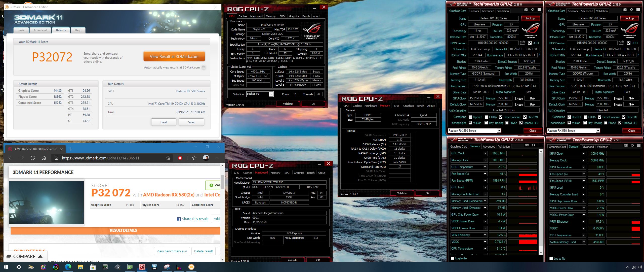Image resolution: width=644 pixels, height=272 pixels.
Task: Click the Edge home icon
Action: click(44, 158)
